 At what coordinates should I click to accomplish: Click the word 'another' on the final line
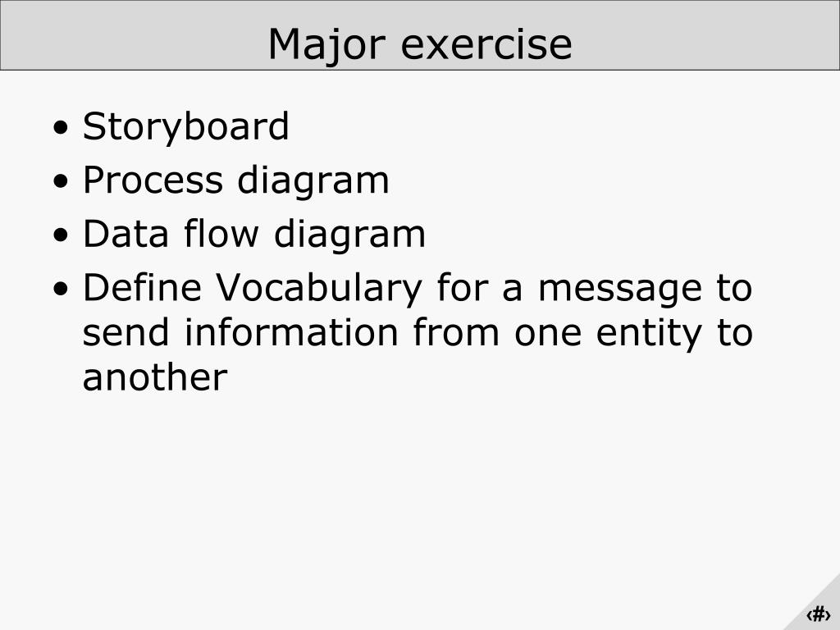click(155, 377)
